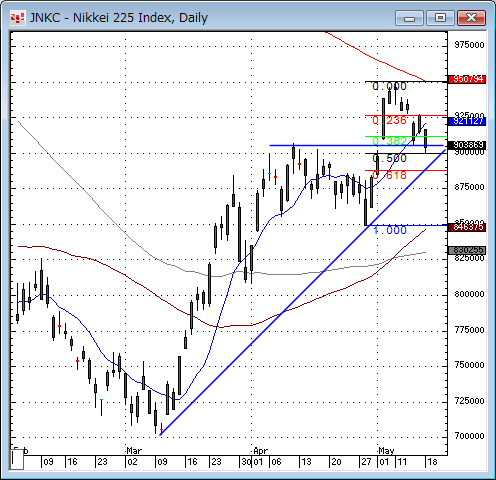Select the gray 830255 price label
Image resolution: width=496 pixels, height=480 pixels.
tap(467, 250)
